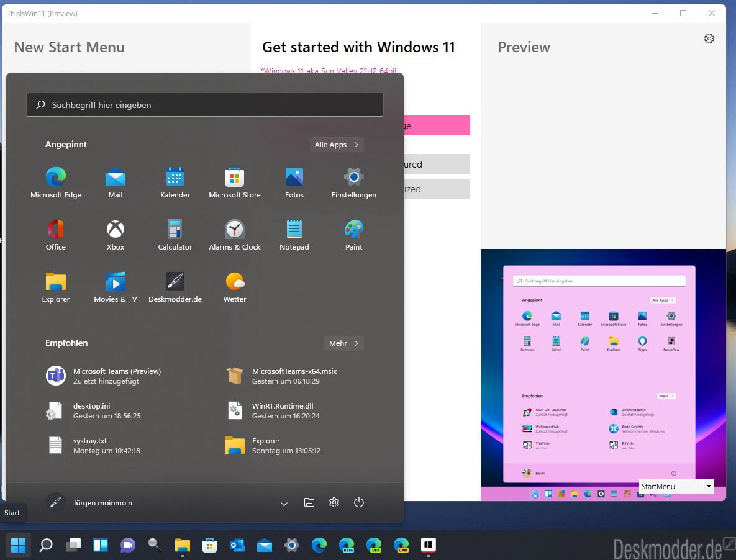
Task: Open the Deskmodder.de pinned shortcut
Action: coord(175,287)
